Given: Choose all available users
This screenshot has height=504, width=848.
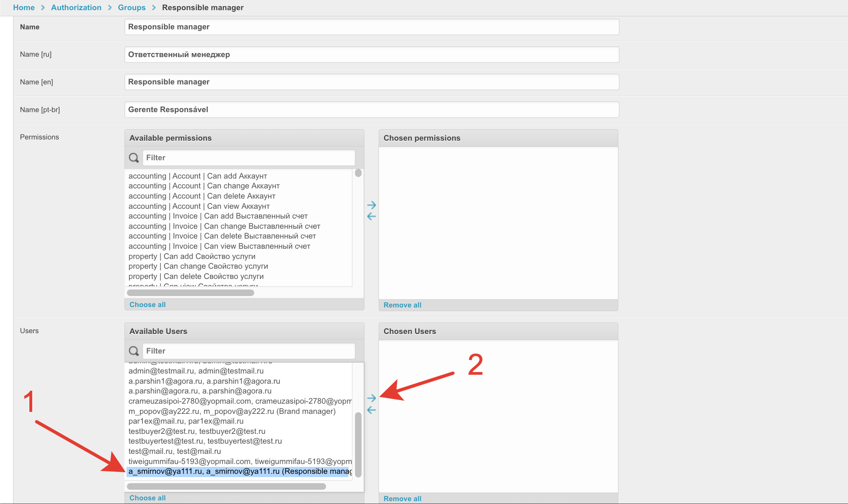Looking at the screenshot, I should point(147,498).
